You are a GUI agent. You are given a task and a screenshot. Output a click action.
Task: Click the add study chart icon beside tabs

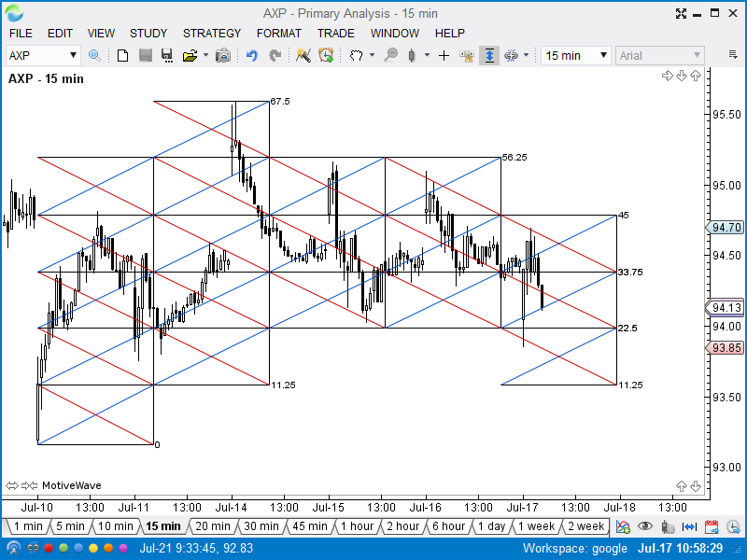(x=623, y=526)
